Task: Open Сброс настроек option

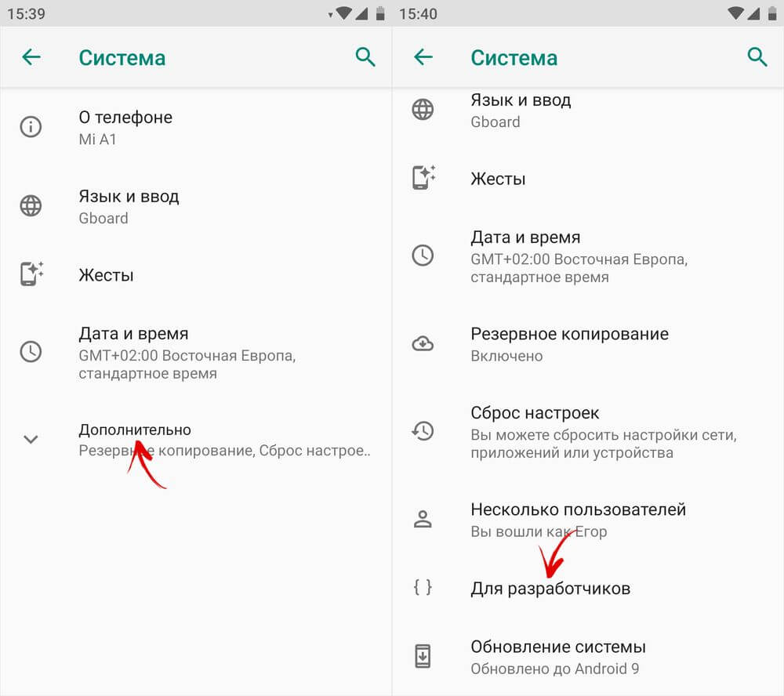Action: tap(588, 432)
